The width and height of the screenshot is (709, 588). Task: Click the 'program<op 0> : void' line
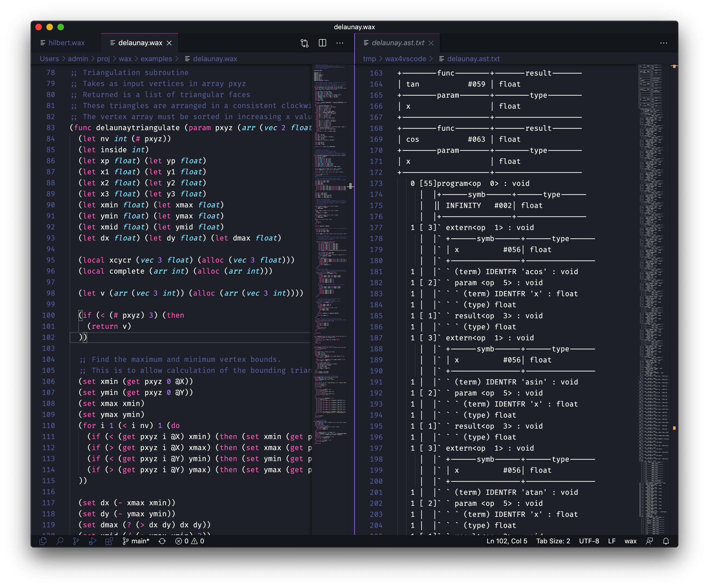[x=470, y=183]
